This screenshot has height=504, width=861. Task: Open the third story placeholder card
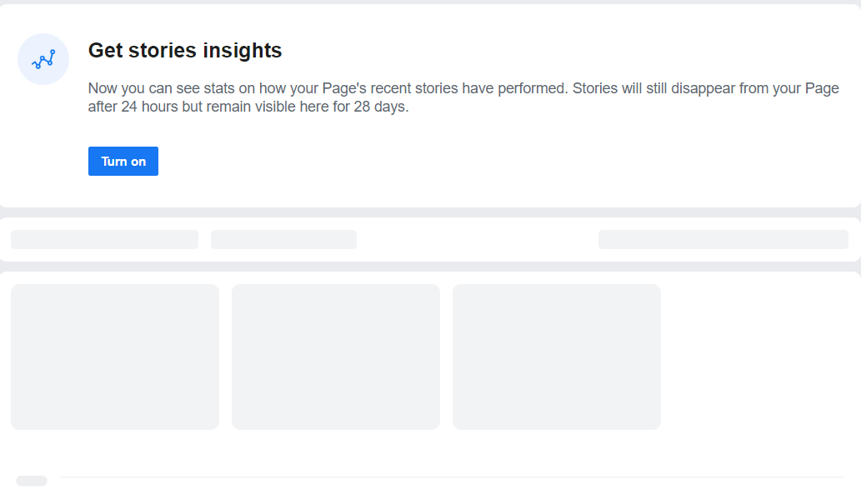(556, 357)
